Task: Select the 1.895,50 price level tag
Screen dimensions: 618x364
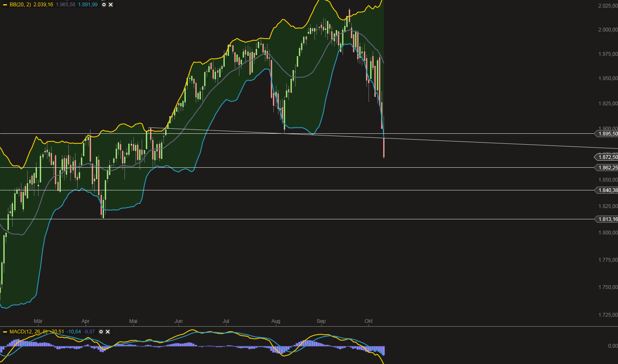Action: [607, 134]
